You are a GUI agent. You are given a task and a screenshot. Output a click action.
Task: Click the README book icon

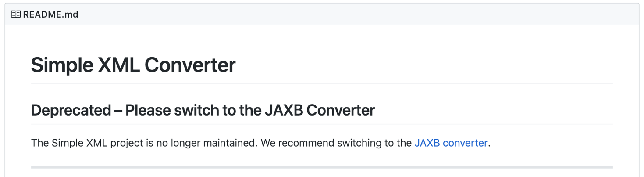click(16, 14)
